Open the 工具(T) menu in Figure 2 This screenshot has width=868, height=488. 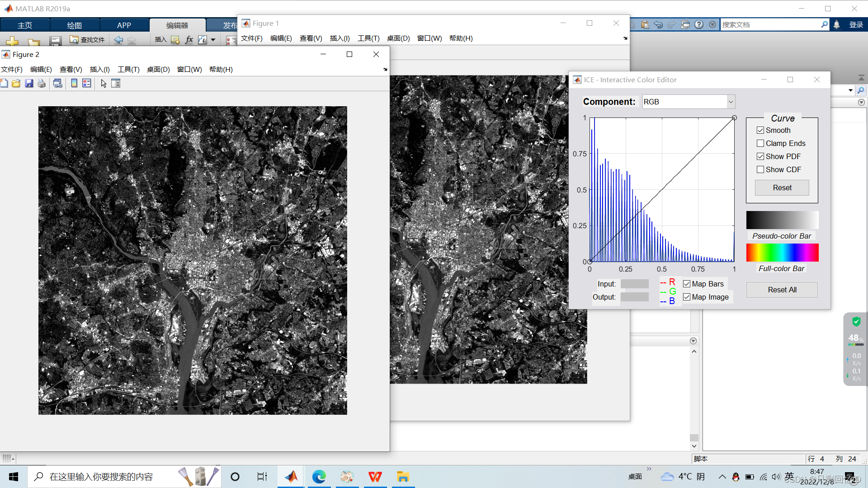128,70
